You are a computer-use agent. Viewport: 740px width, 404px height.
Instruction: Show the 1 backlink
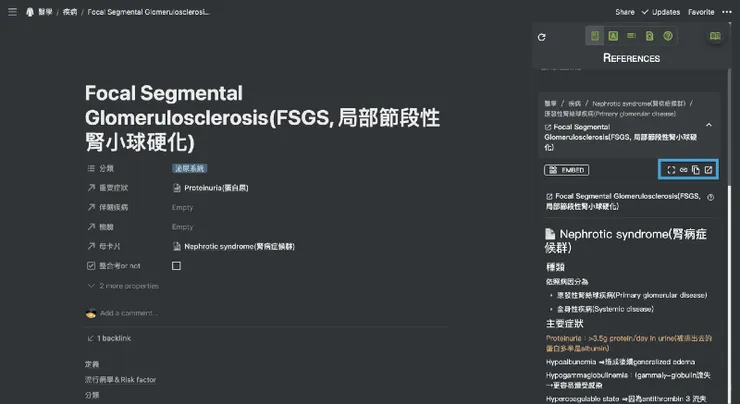tap(109, 338)
